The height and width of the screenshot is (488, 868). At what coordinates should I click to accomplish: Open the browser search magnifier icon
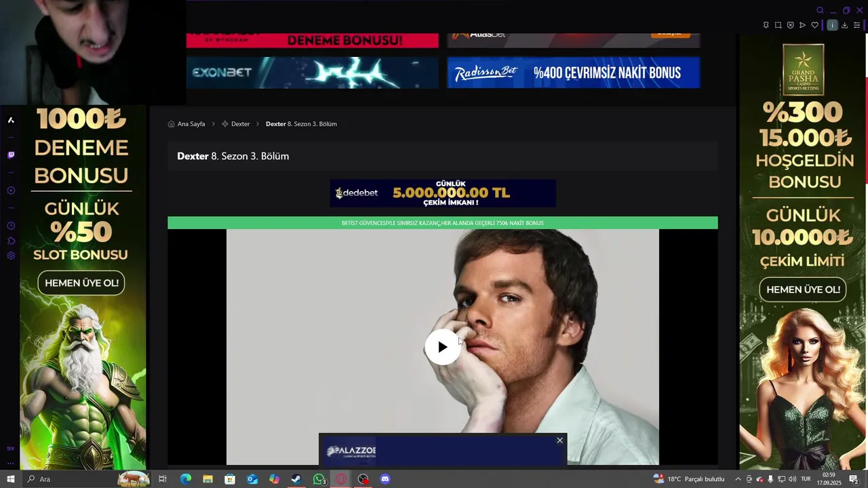point(820,10)
